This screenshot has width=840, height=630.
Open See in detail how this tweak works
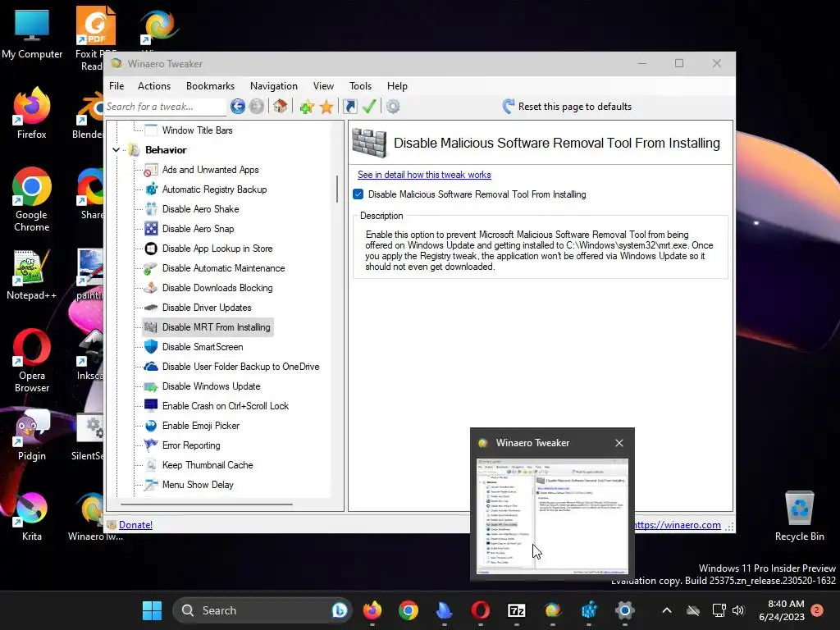click(x=424, y=175)
